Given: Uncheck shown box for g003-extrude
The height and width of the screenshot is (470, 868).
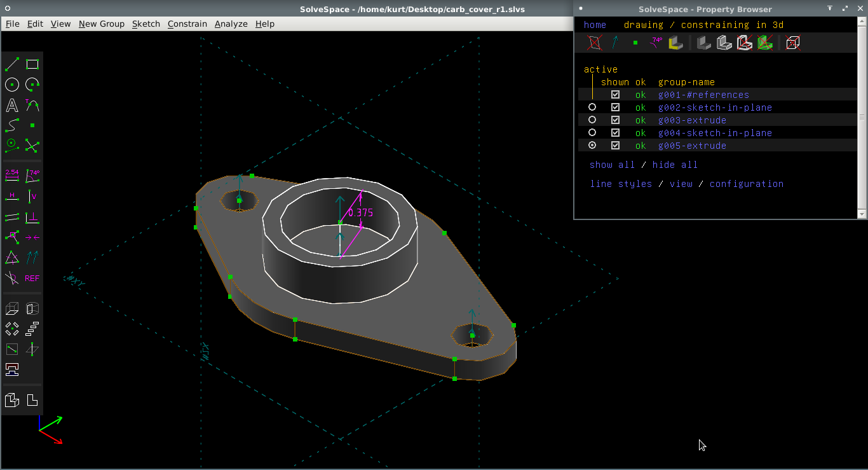Looking at the screenshot, I should coord(615,120).
